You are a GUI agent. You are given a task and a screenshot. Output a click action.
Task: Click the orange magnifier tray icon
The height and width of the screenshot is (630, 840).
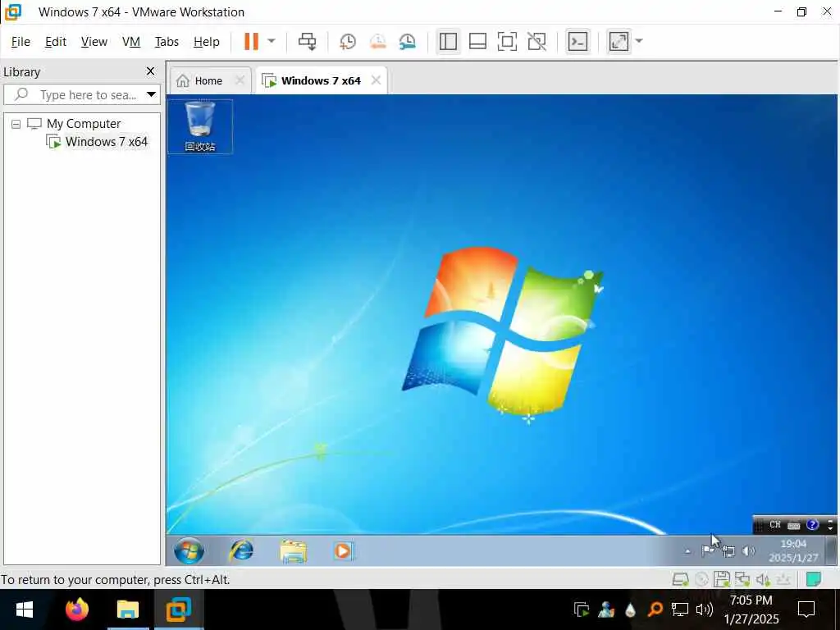[655, 609]
